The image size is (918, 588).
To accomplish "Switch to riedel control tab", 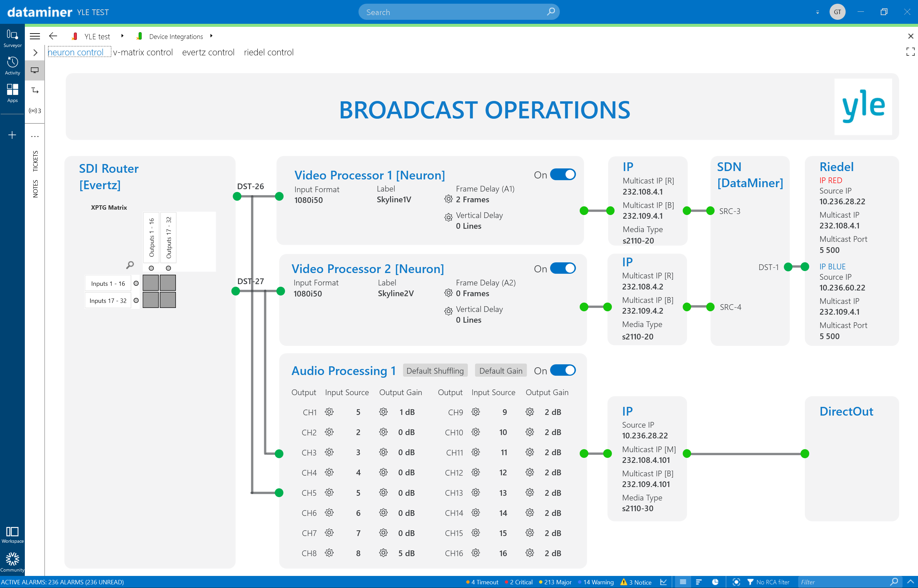I will (269, 52).
